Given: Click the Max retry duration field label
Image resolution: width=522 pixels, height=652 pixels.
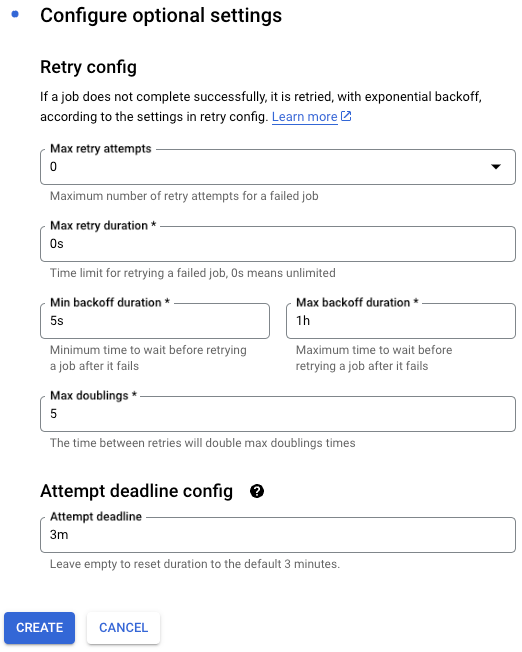Looking at the screenshot, I should pyautogui.click(x=103, y=225).
